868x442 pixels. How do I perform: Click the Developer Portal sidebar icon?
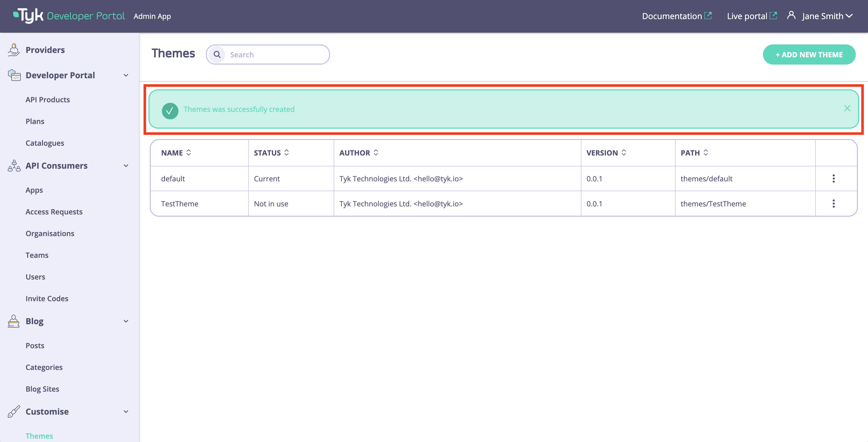pyautogui.click(x=14, y=75)
